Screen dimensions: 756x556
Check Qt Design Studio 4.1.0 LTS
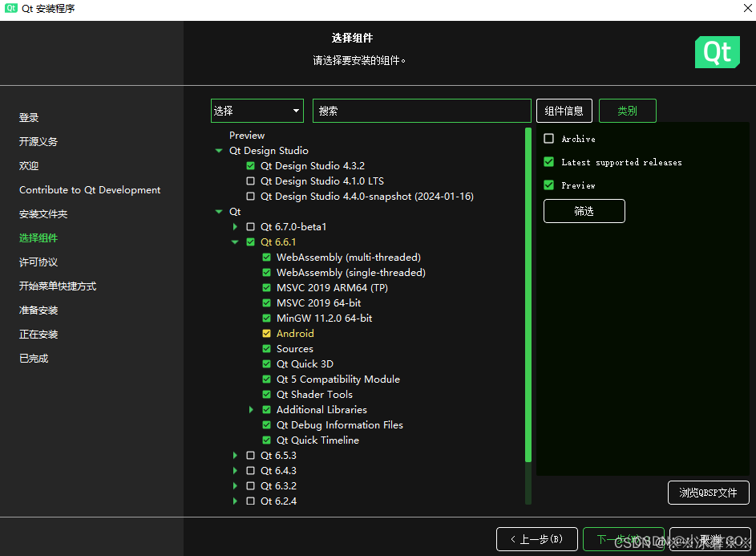coord(250,181)
